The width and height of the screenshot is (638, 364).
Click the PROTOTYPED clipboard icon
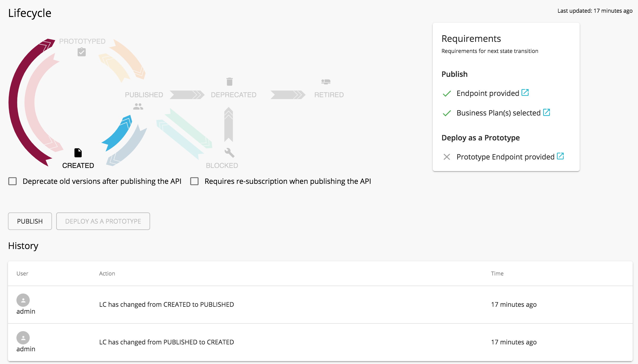tap(81, 52)
